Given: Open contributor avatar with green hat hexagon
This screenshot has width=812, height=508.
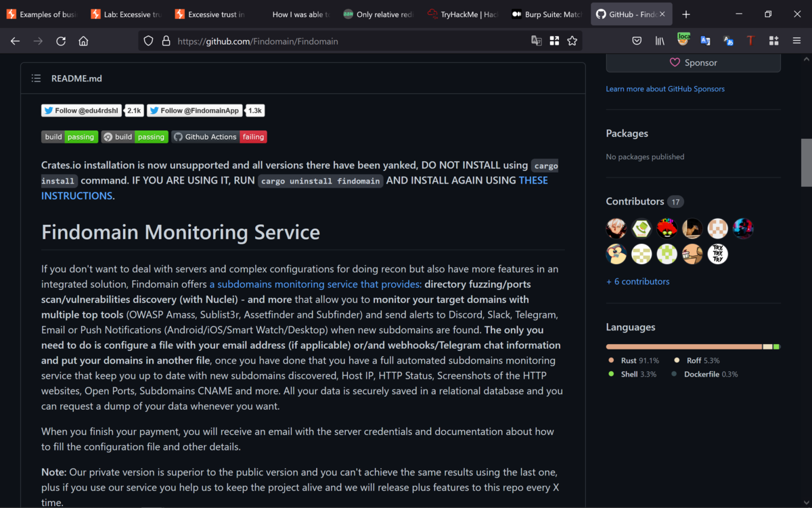Looking at the screenshot, I should pyautogui.click(x=641, y=228).
